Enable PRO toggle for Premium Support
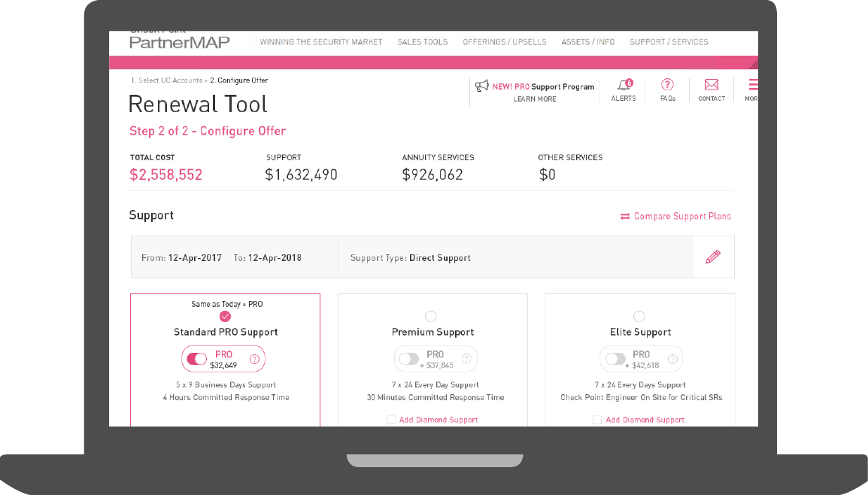The image size is (868, 495). pyautogui.click(x=408, y=359)
